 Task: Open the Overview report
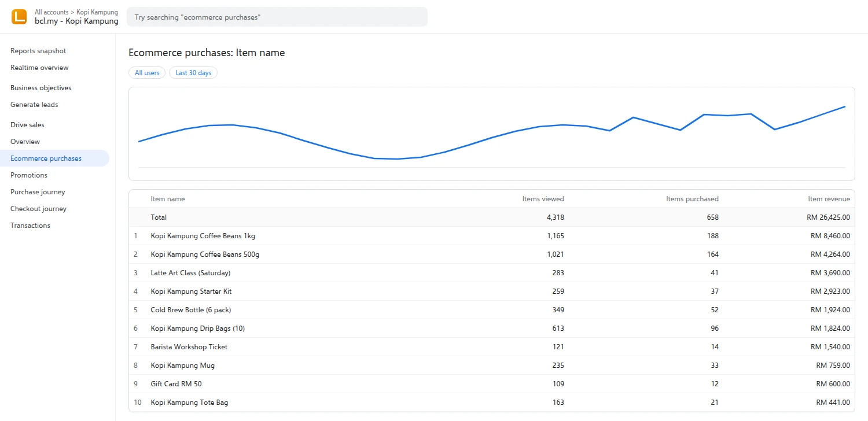coord(25,142)
